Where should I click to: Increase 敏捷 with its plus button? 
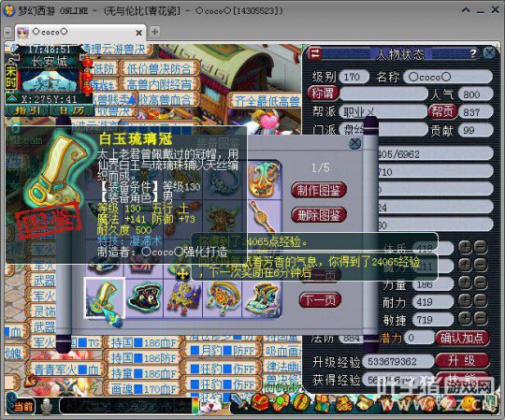coord(465,319)
